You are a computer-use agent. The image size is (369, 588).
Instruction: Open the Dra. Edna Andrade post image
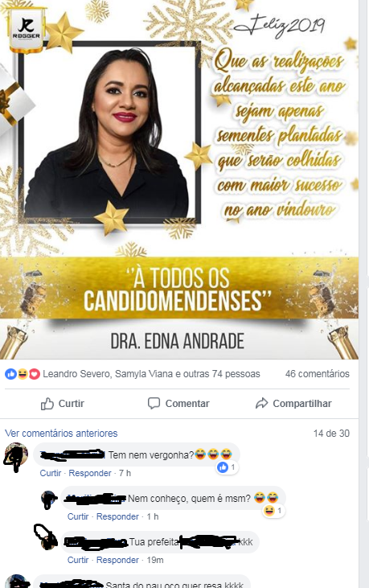click(x=179, y=179)
